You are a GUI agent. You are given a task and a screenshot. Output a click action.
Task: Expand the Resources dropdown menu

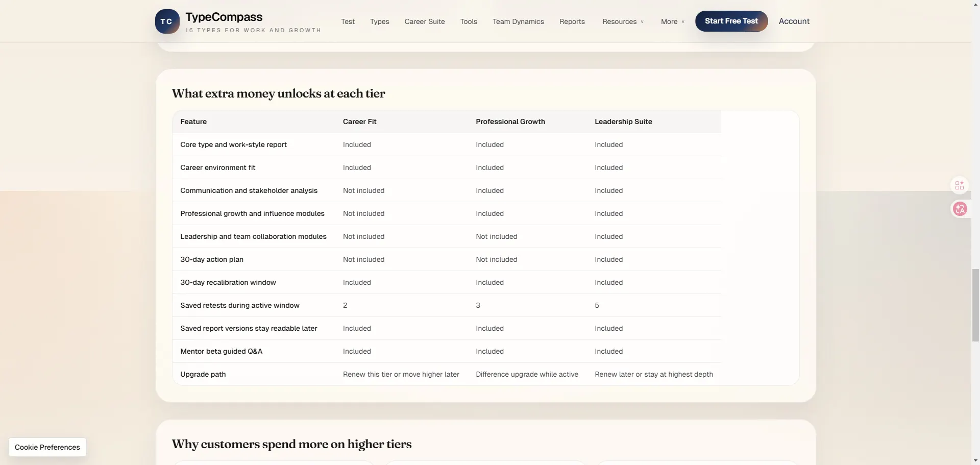623,21
